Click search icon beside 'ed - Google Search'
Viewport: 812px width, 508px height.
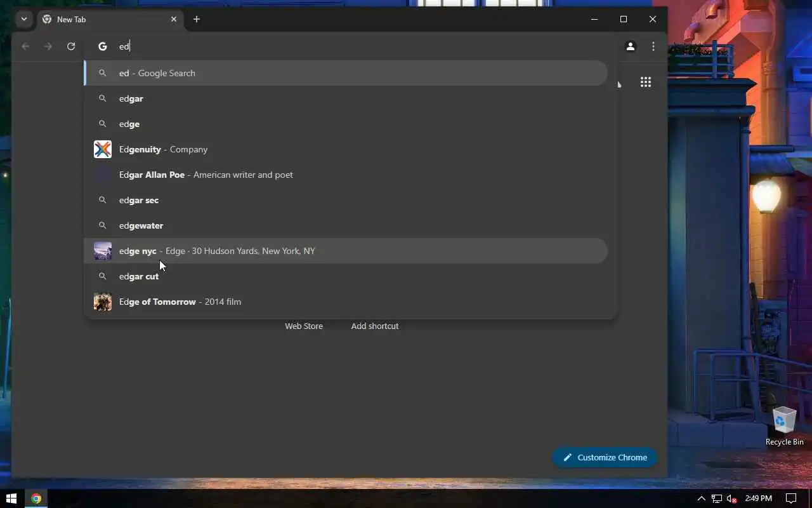coord(103,73)
